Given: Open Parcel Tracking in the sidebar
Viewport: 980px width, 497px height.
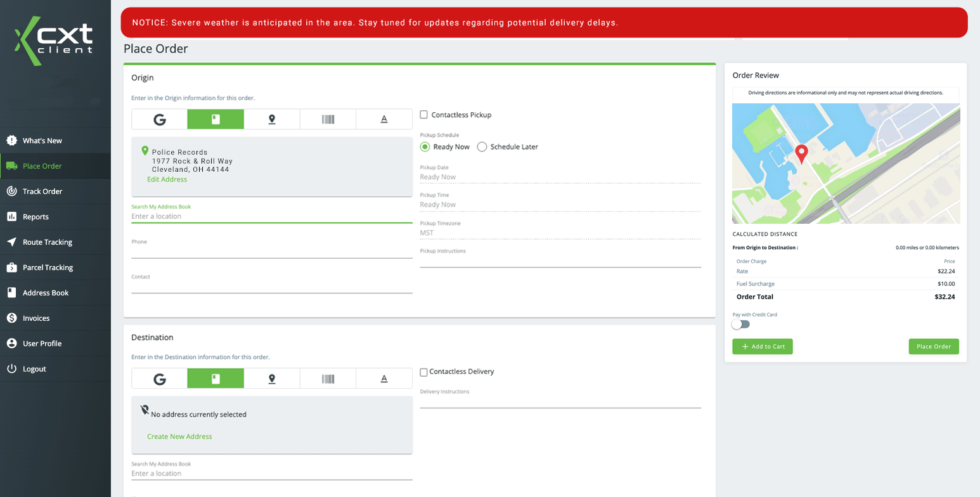Looking at the screenshot, I should [x=48, y=267].
